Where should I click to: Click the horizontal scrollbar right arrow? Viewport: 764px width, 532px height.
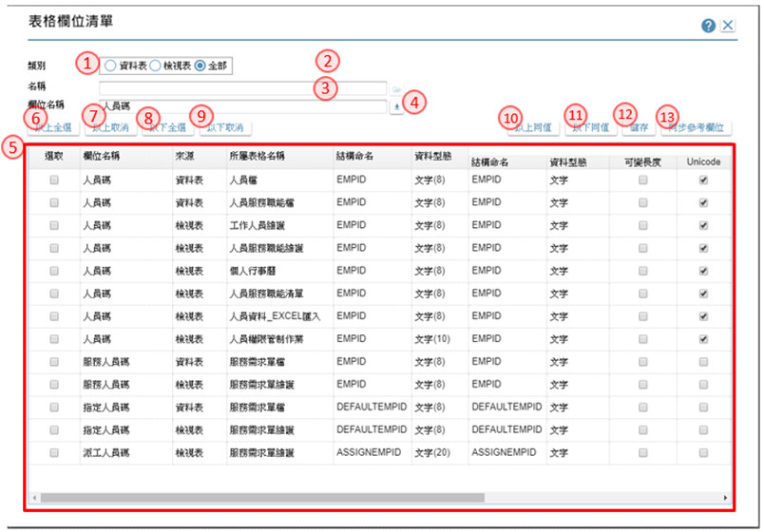tap(725, 498)
